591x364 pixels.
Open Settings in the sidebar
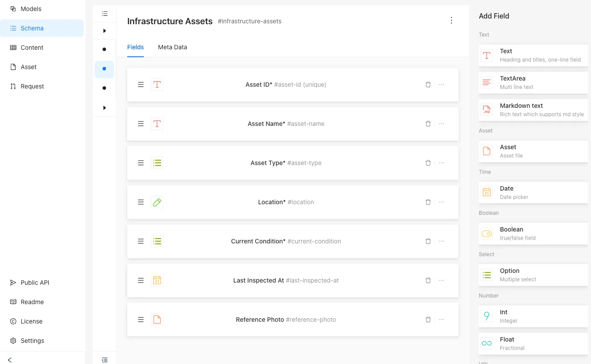pos(42,341)
